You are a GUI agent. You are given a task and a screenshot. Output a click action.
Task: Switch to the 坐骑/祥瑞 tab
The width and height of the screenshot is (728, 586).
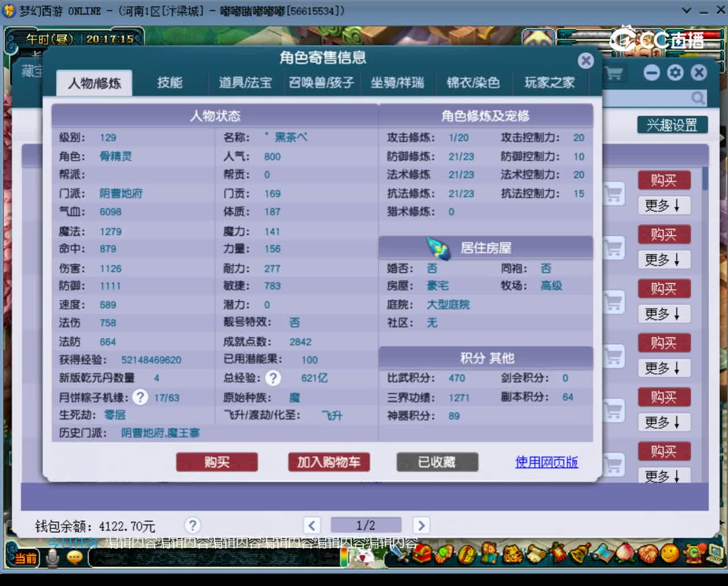click(397, 83)
